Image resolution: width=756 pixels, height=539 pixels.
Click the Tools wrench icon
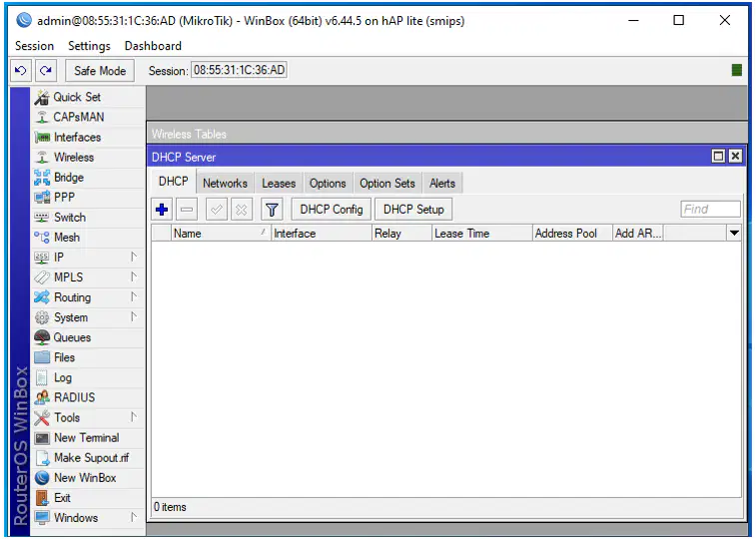pyautogui.click(x=42, y=417)
